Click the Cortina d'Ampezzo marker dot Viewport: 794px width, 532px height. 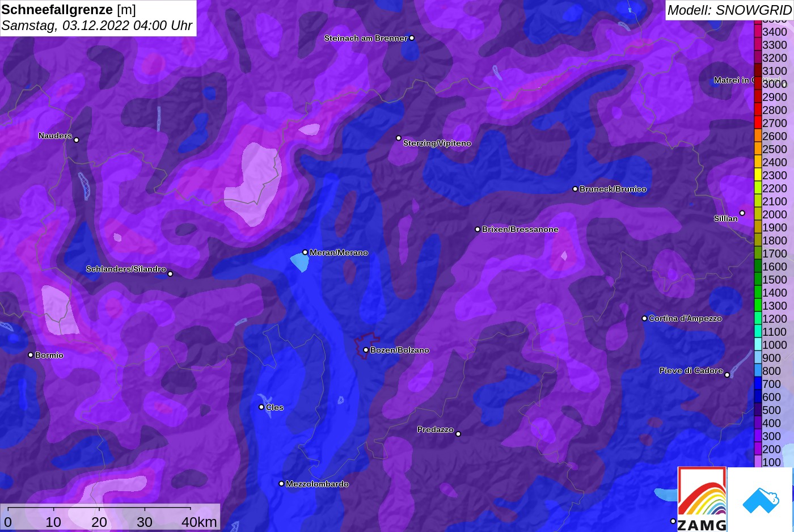point(644,318)
